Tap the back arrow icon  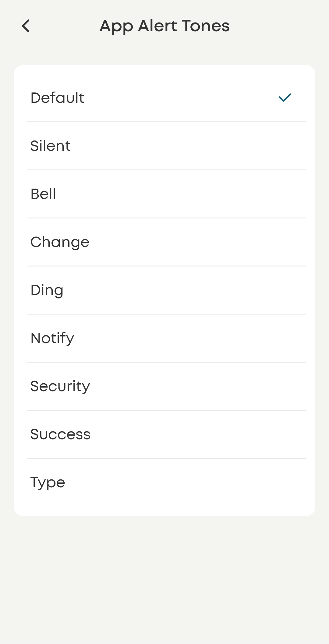[x=26, y=26]
